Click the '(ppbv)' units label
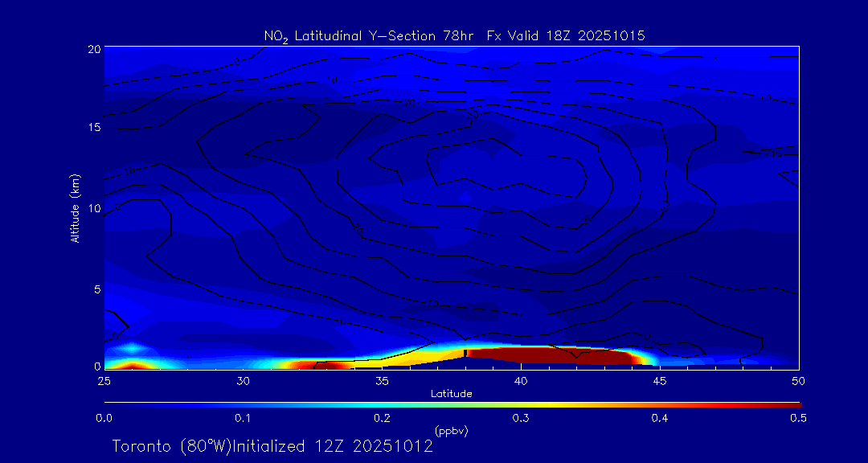The image size is (868, 463). click(451, 432)
